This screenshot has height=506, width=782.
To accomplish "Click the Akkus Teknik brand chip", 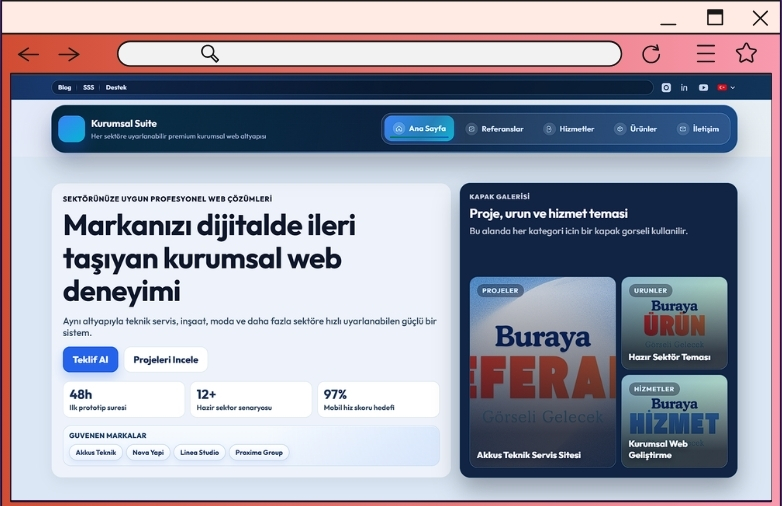I will coord(96,453).
